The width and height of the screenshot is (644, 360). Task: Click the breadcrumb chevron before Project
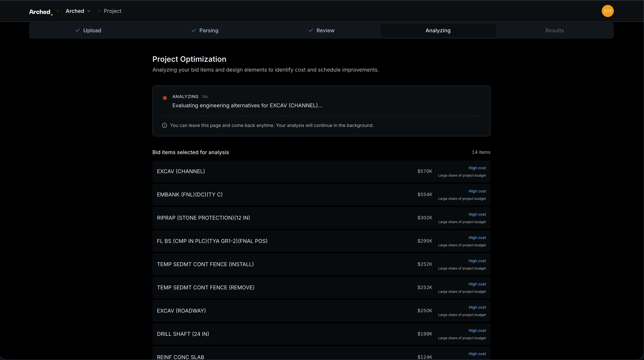coord(99,11)
